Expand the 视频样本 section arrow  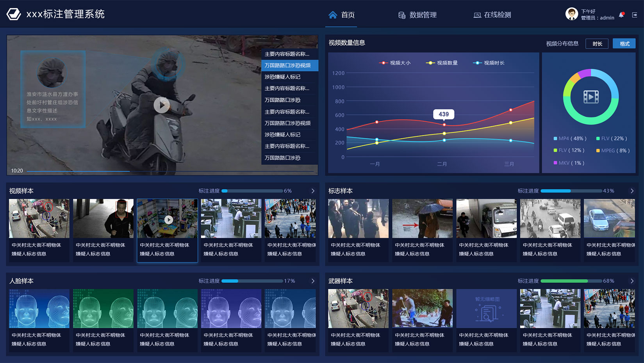[313, 191]
